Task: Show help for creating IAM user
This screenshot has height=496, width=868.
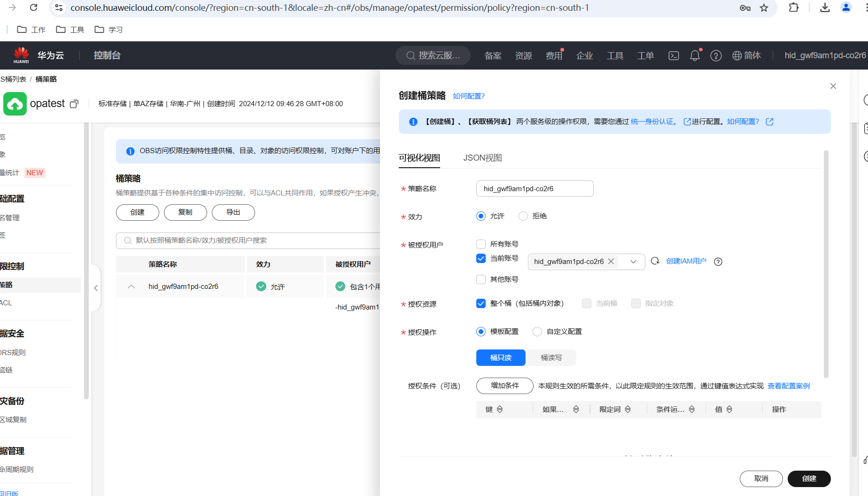Action: tap(718, 262)
